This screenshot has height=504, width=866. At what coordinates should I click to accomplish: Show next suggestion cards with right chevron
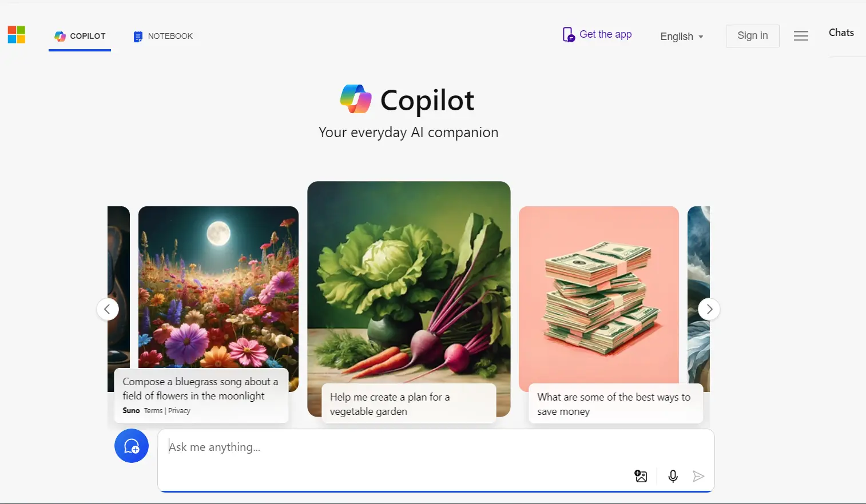pyautogui.click(x=709, y=309)
